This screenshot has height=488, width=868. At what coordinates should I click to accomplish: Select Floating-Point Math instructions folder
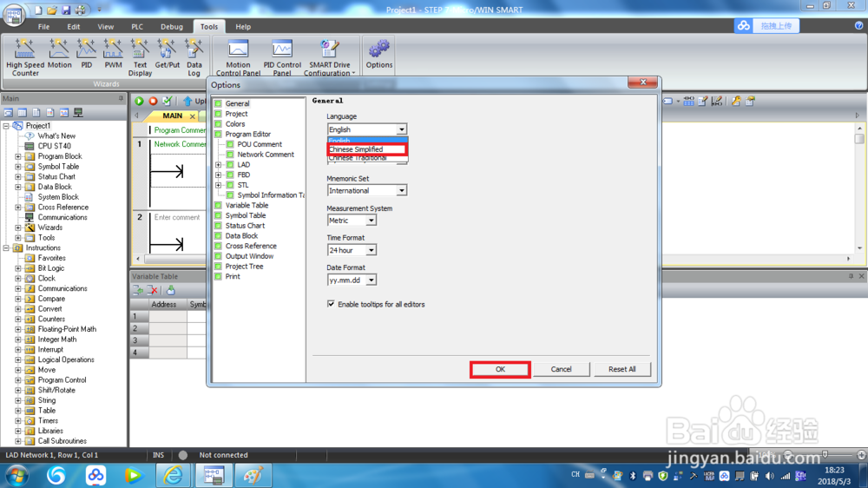click(67, 329)
